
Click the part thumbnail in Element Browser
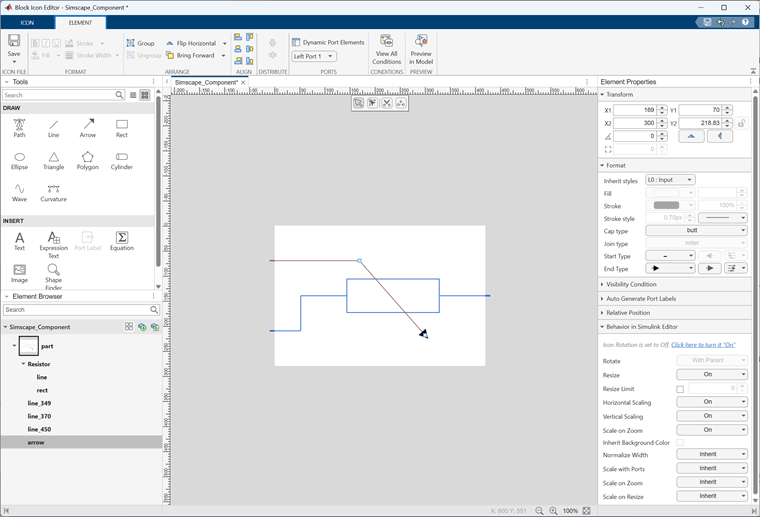(x=28, y=346)
